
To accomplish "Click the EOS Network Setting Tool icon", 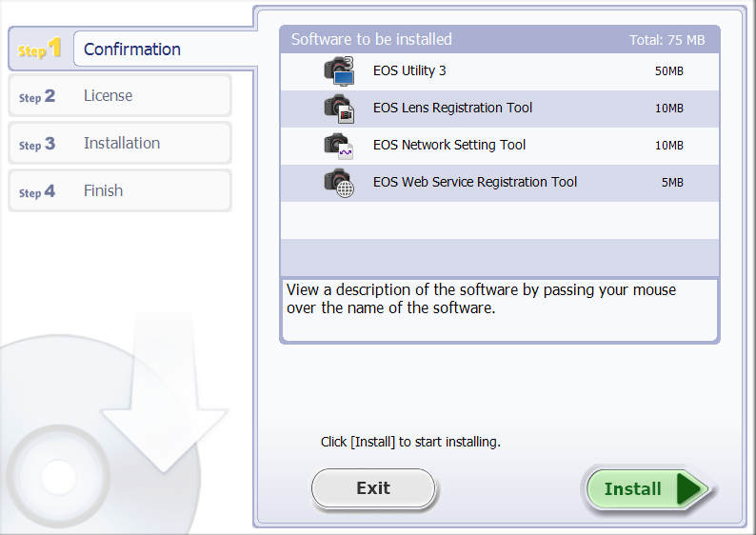I will click(339, 146).
